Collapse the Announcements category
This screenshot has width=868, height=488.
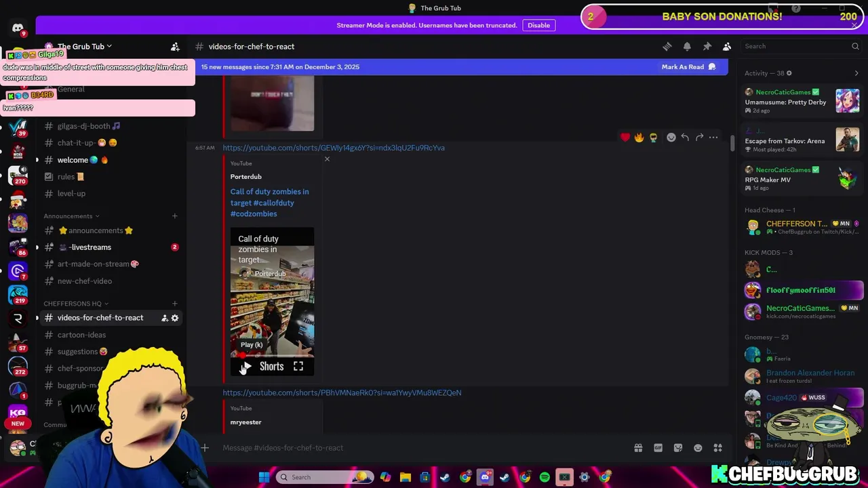tap(71, 216)
